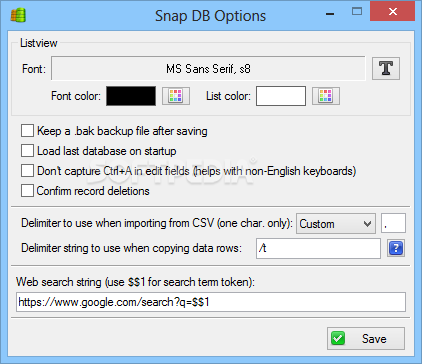Open the list color palette picker
422x364 pixels.
326,96
